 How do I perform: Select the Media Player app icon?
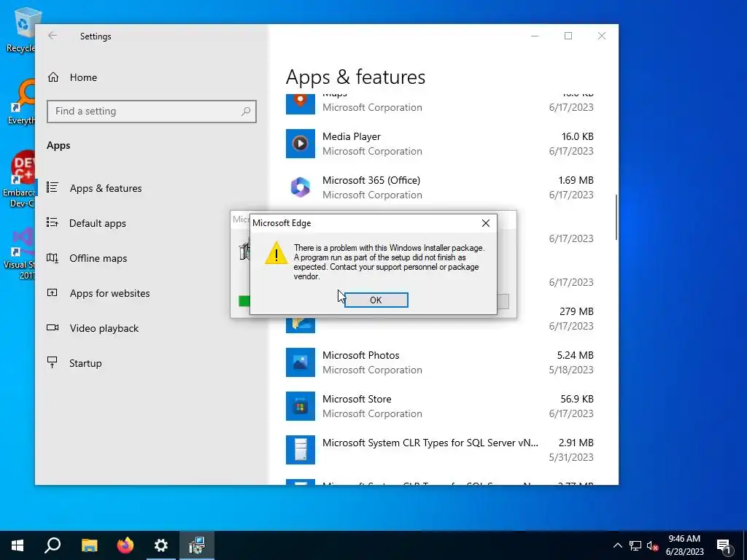[300, 144]
